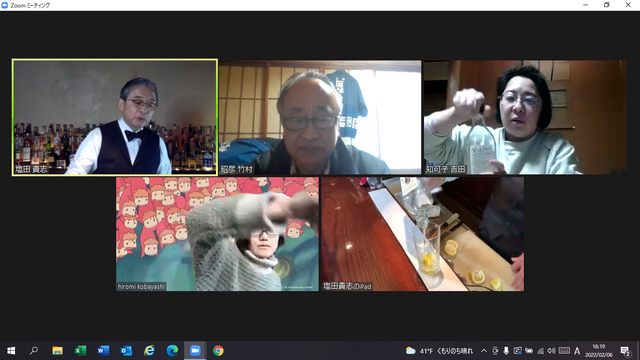Open notification action center
The image size is (640, 360).
(625, 351)
